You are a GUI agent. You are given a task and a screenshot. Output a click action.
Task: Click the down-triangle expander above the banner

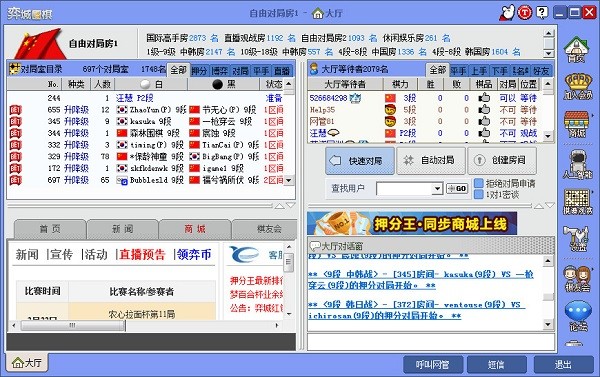[x=550, y=206]
